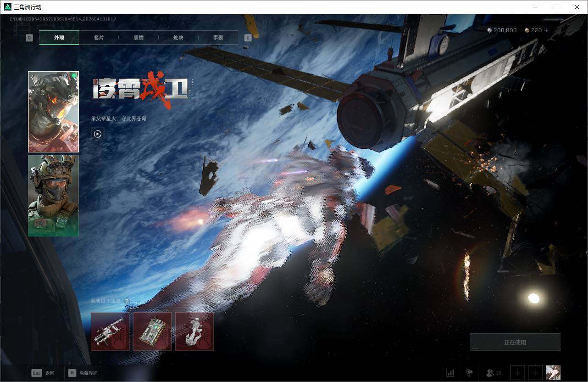This screenshot has width=588, height=382.
Task: Click the second dashed plus squad slot
Action: click(535, 373)
